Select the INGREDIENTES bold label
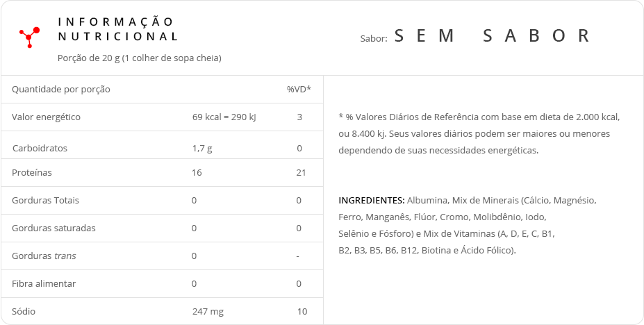Image resolution: width=644 pixels, height=325 pixels. click(x=372, y=200)
